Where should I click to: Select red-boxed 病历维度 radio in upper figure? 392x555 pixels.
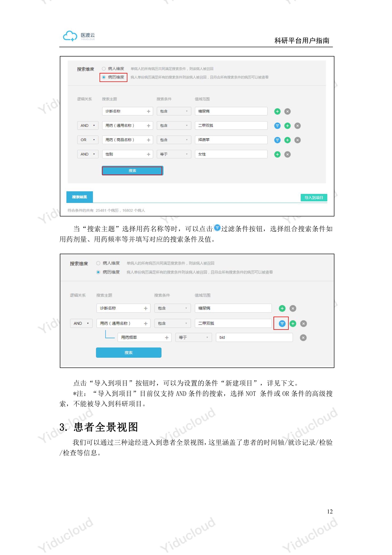tap(104, 77)
